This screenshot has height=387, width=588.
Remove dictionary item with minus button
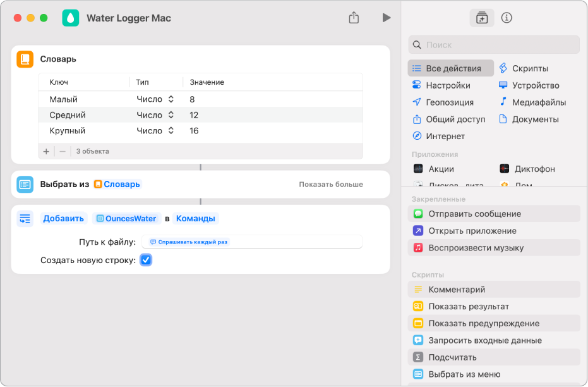point(63,151)
